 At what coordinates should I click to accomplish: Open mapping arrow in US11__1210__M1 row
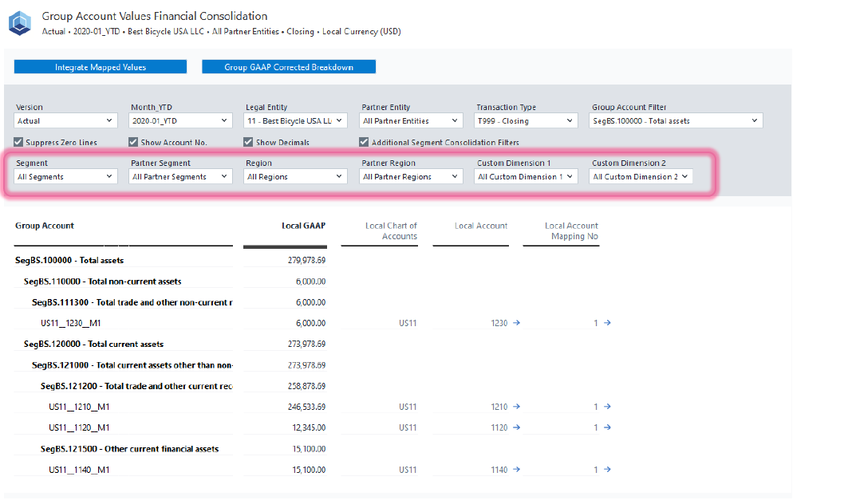[x=607, y=407]
